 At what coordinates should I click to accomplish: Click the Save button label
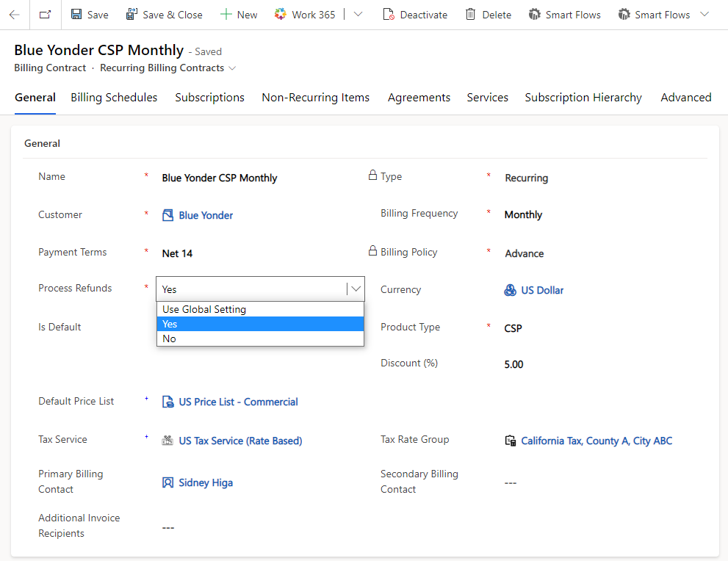point(98,15)
